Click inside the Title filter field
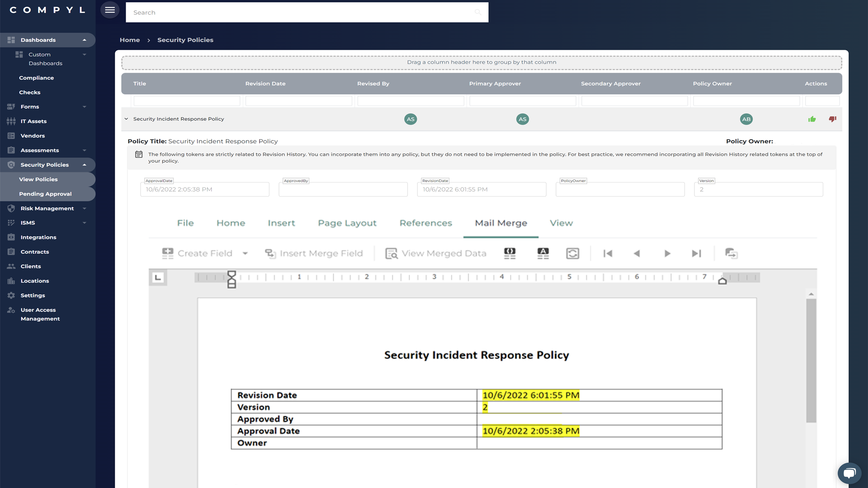868x488 pixels. point(186,100)
